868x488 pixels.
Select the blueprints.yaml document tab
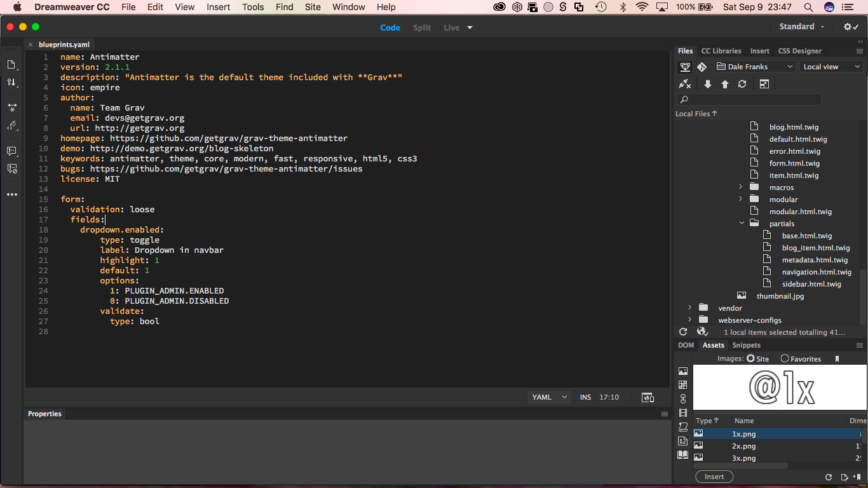click(x=64, y=44)
